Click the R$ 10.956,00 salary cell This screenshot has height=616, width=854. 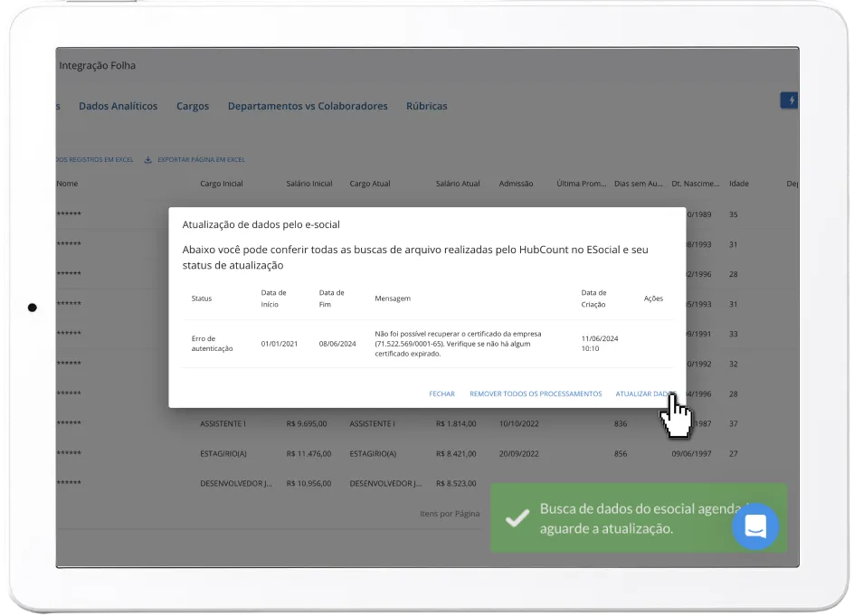pos(308,484)
